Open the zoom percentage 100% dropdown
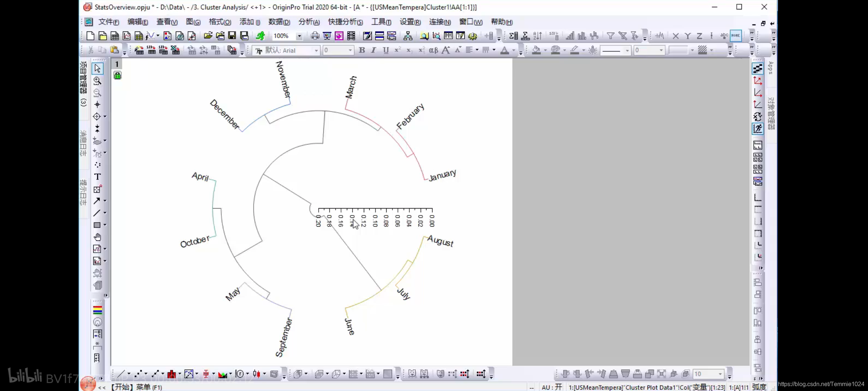868x391 pixels. coord(299,36)
